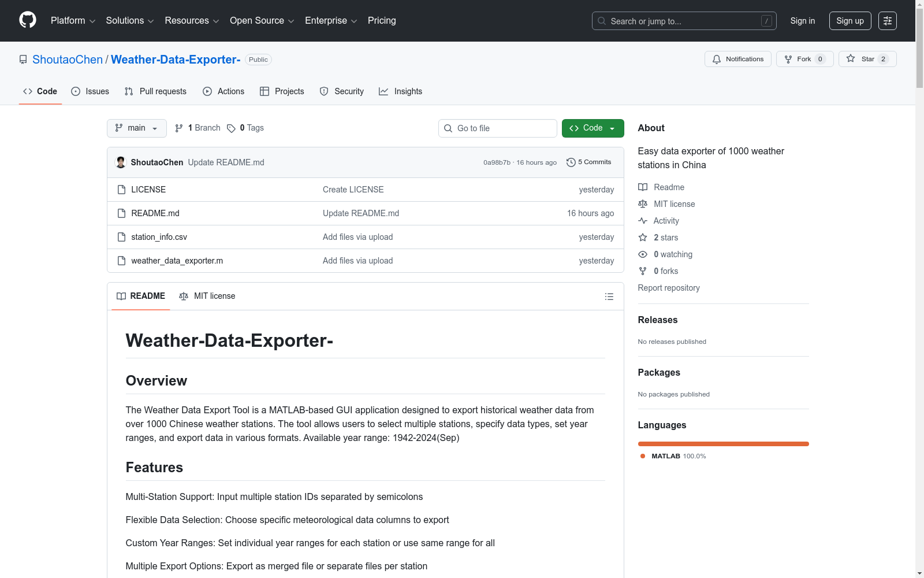Click the eye icon beside 0 watching
Image resolution: width=924 pixels, height=578 pixels.
pyautogui.click(x=643, y=254)
